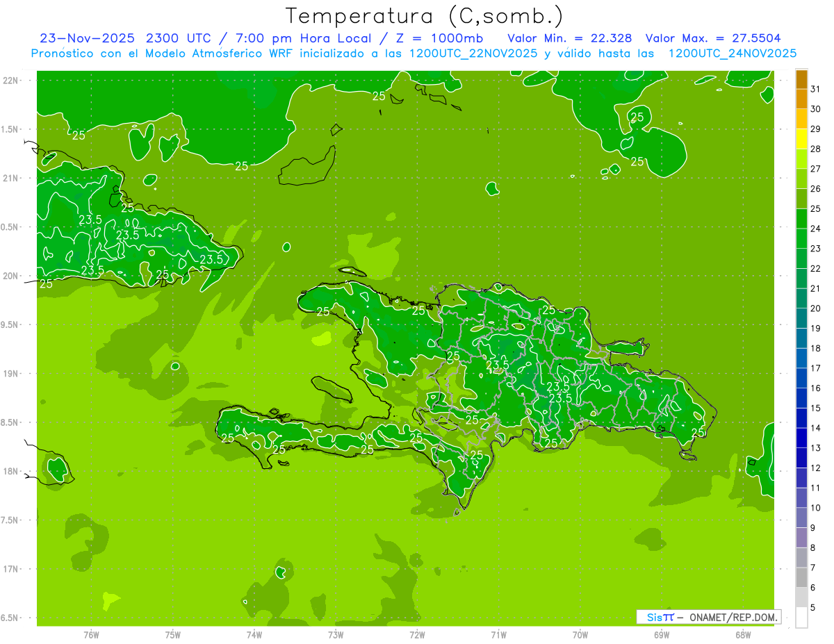Click the '75W' longitude axis label

coord(172,635)
